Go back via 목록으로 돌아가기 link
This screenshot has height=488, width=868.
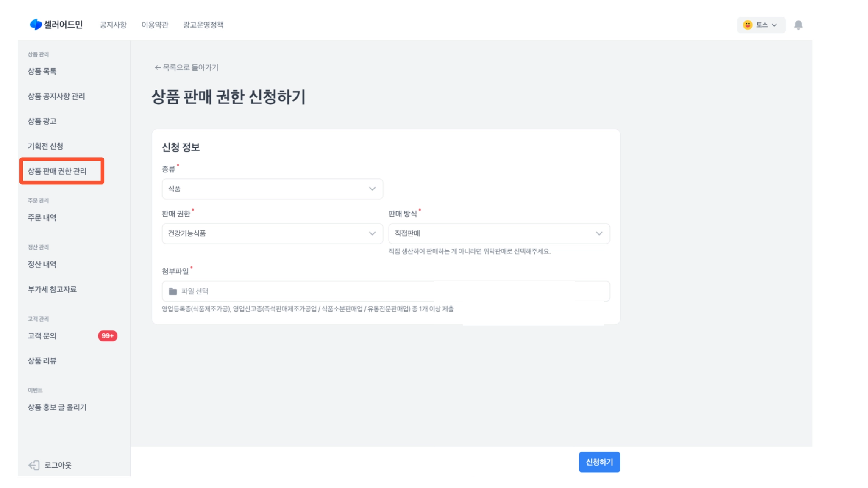click(186, 67)
